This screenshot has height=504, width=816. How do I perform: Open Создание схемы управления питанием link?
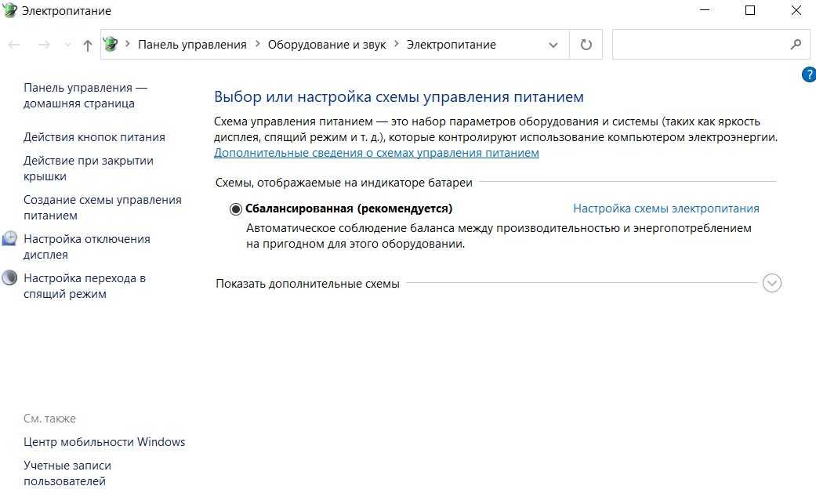coord(102,208)
